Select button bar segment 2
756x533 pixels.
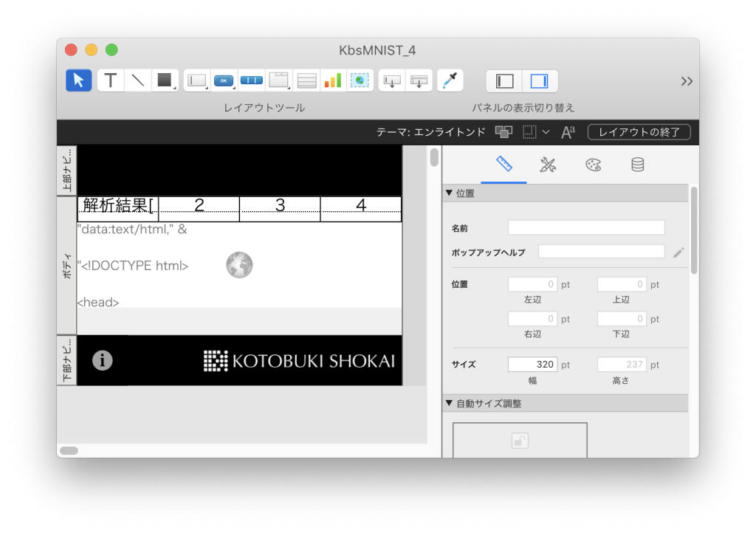[199, 209]
